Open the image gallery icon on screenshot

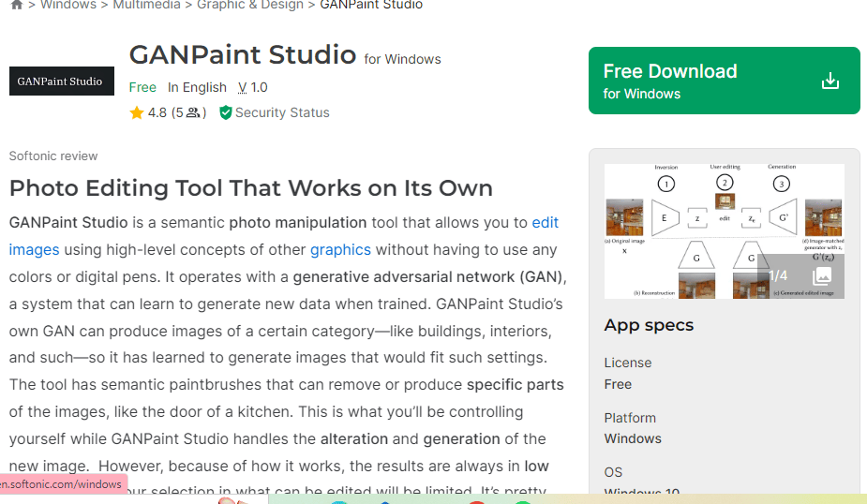tap(821, 275)
